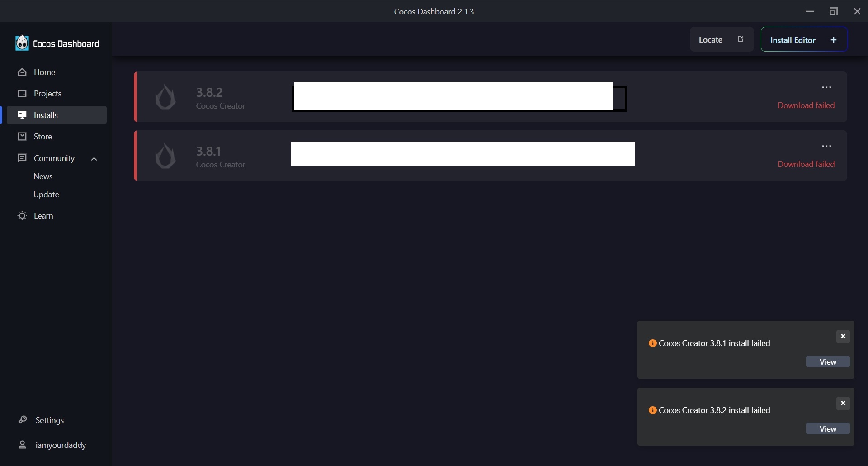Click the Projects folder icon
Screen dimensions: 868x466
[22, 94]
